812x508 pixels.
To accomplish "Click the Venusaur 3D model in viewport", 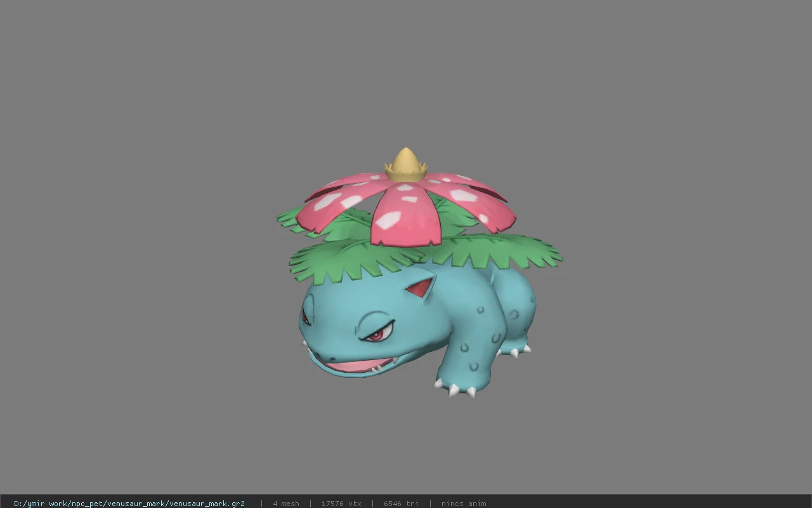I will (419, 273).
